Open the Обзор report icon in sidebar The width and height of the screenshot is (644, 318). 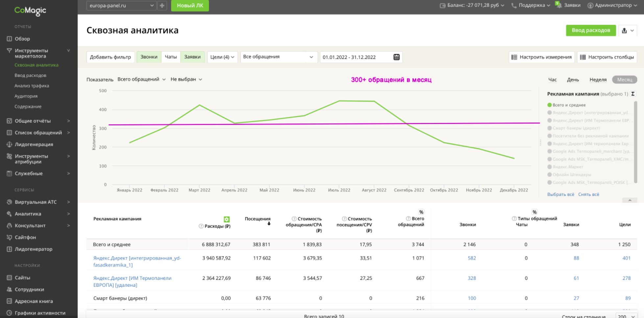[9, 39]
